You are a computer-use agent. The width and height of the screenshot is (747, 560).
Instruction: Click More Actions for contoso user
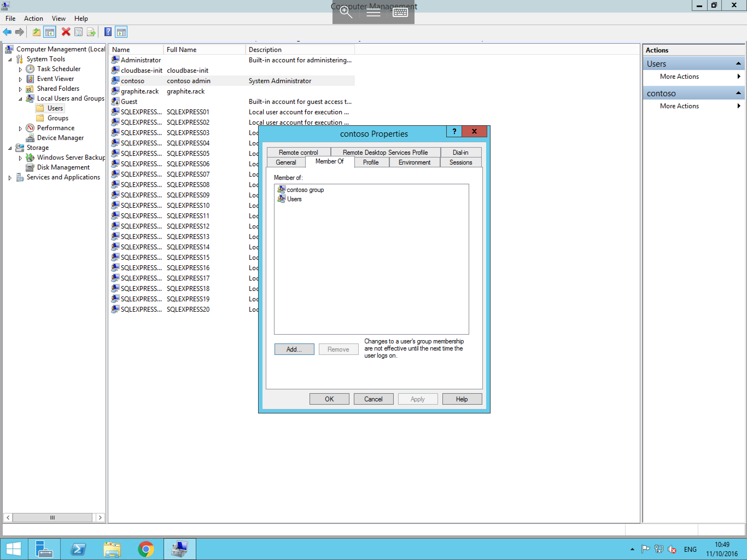(679, 106)
